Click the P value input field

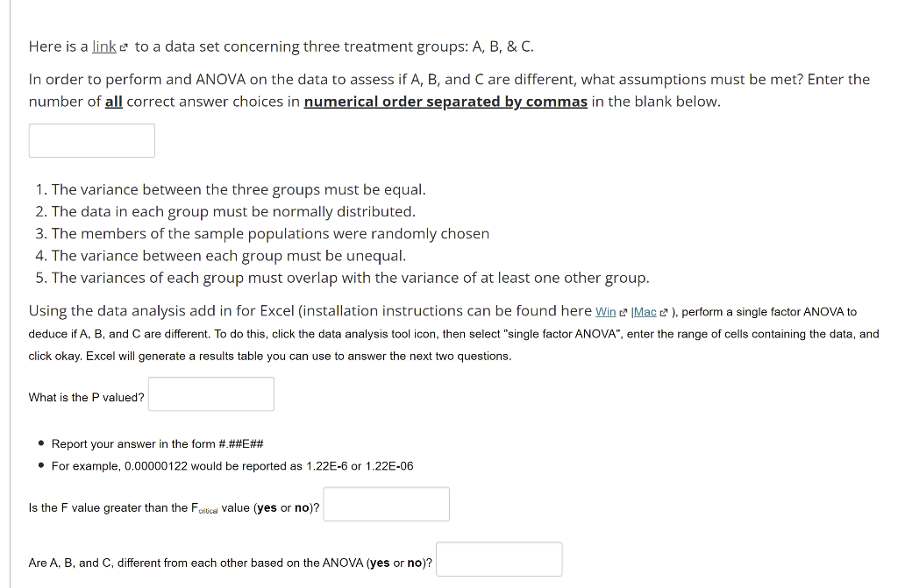210,393
